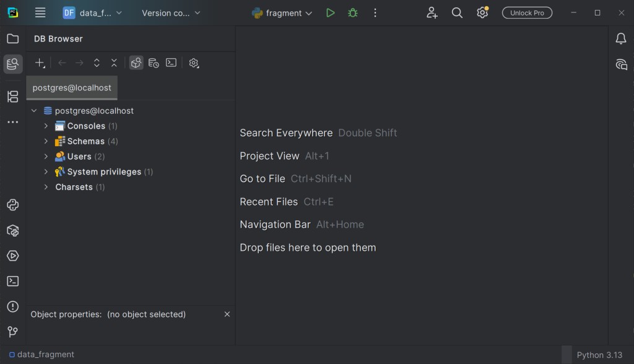Image resolution: width=634 pixels, height=364 pixels.
Task: Expand the Schemas tree node
Action: click(46, 141)
